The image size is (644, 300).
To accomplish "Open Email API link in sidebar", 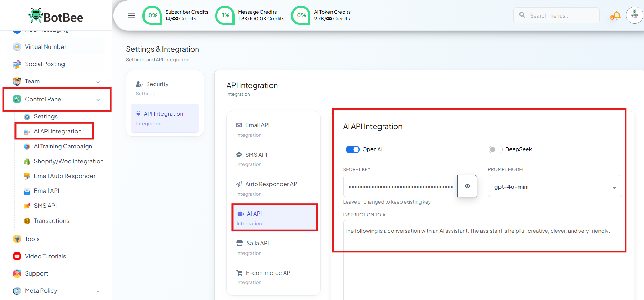I will (47, 191).
